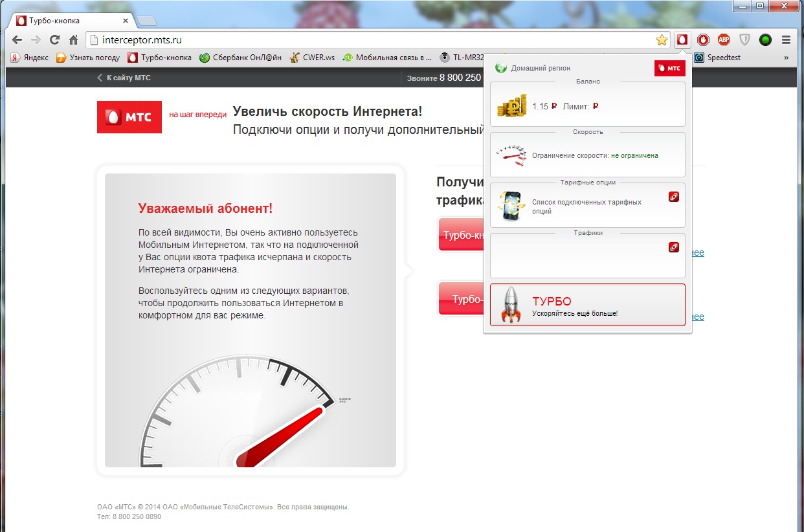804x532 pixels.
Task: Click the upper red Турбо-кнопка button
Action: tap(461, 234)
